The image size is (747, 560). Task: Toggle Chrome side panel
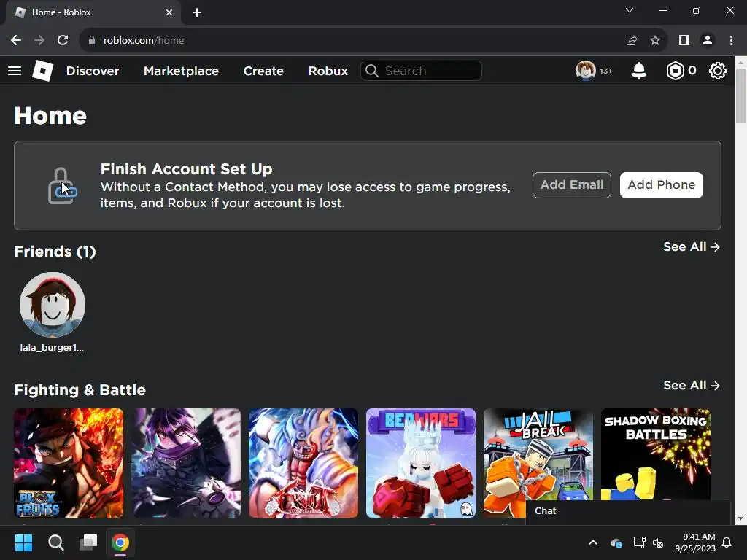pos(684,41)
